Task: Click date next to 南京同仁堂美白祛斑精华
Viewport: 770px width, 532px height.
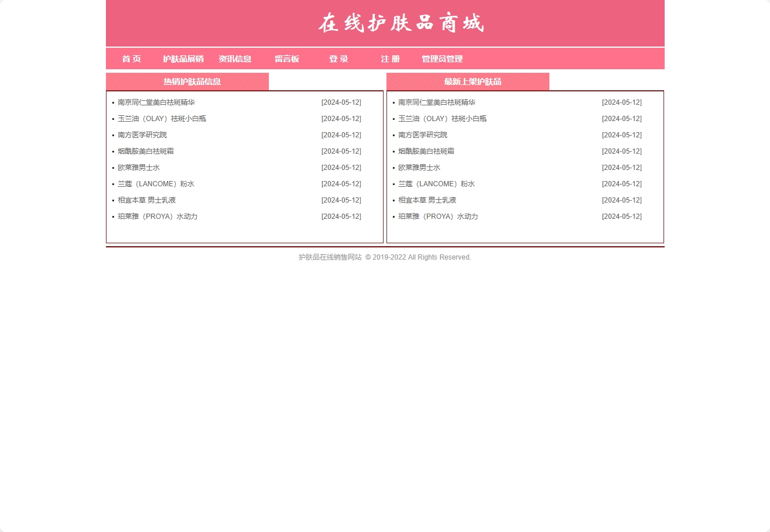Action: tap(341, 102)
